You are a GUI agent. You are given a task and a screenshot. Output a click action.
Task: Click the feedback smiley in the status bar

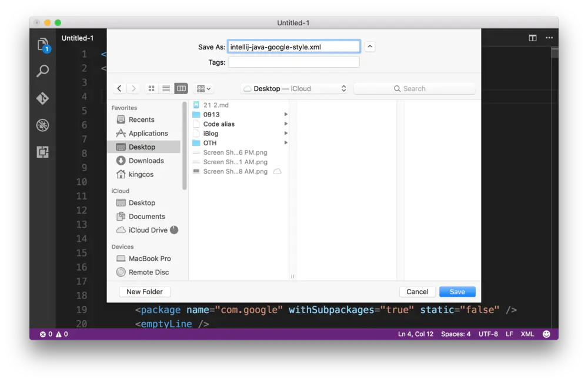click(546, 334)
